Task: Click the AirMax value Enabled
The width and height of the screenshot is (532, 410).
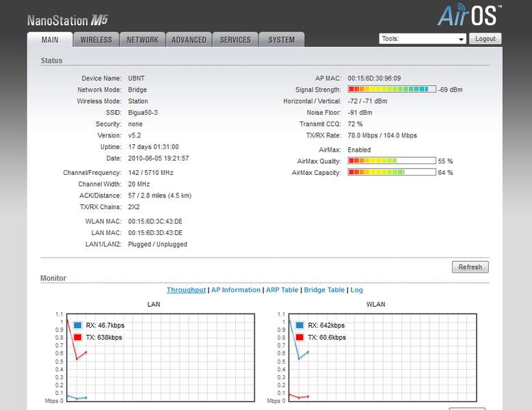Action: (x=359, y=150)
